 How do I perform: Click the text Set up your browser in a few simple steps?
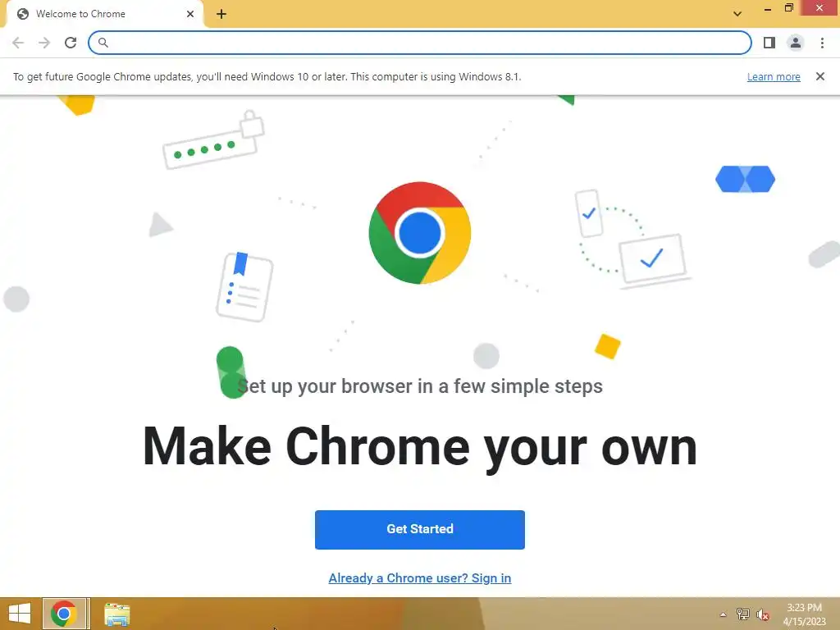[420, 386]
